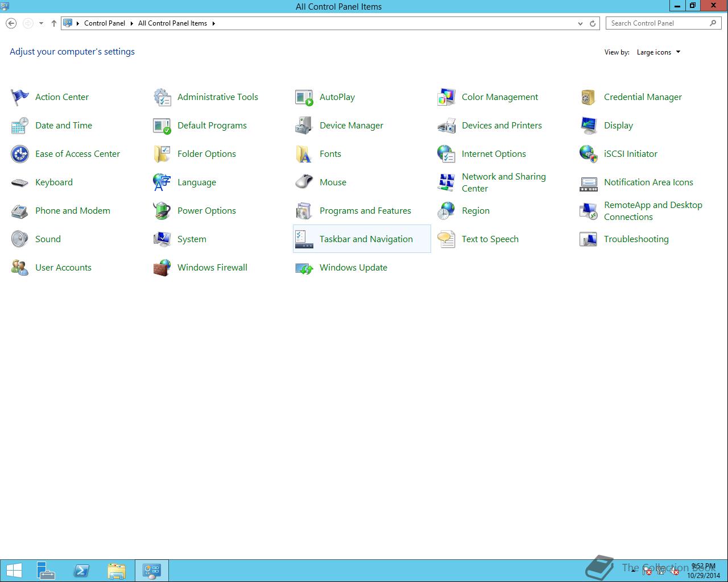The height and width of the screenshot is (582, 728).
Task: Click the Taskbar and Navigation link
Action: coord(366,239)
